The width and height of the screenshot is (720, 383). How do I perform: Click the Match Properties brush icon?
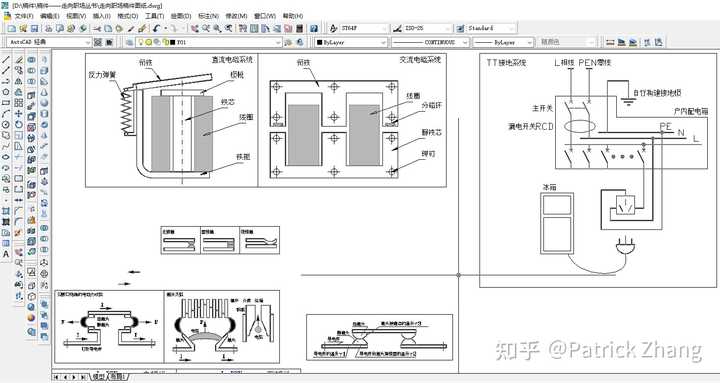[142, 28]
